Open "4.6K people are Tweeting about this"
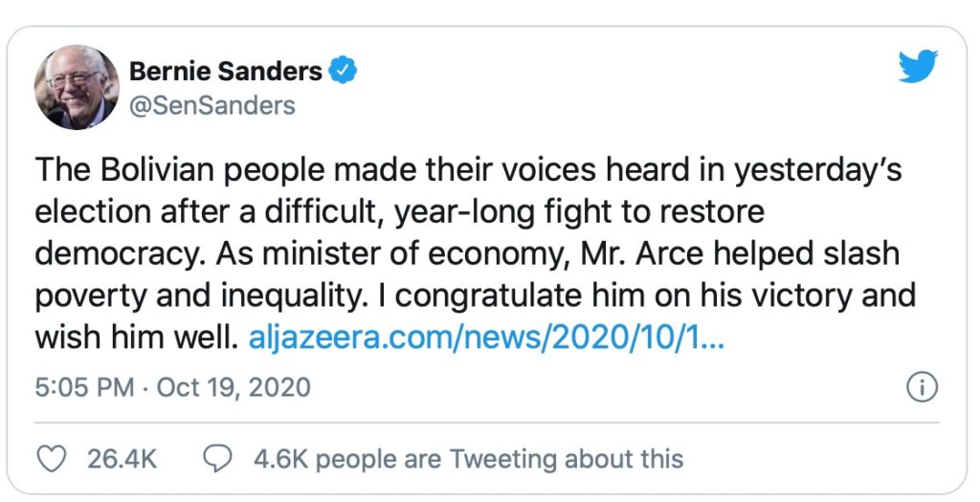The image size is (980, 502). coord(468,458)
